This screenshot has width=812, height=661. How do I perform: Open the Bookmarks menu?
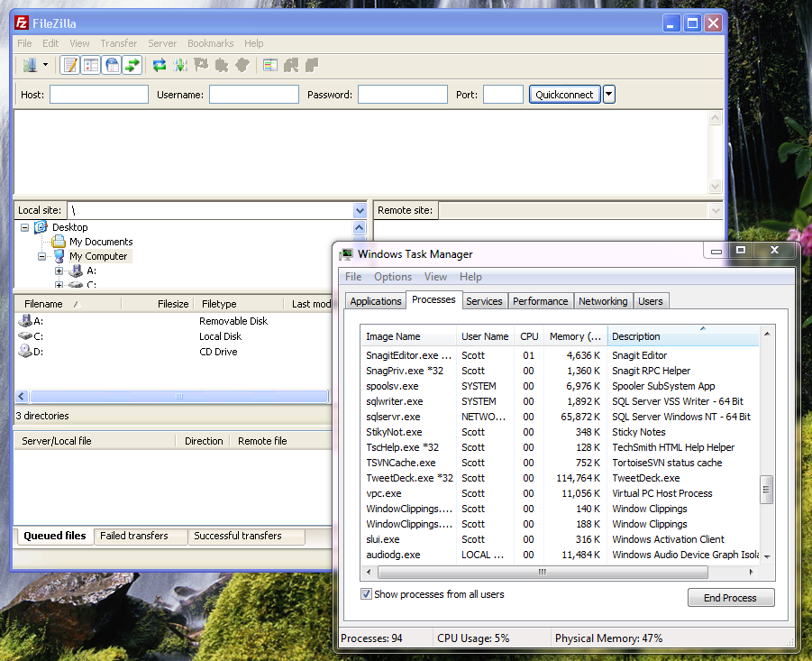click(x=210, y=43)
